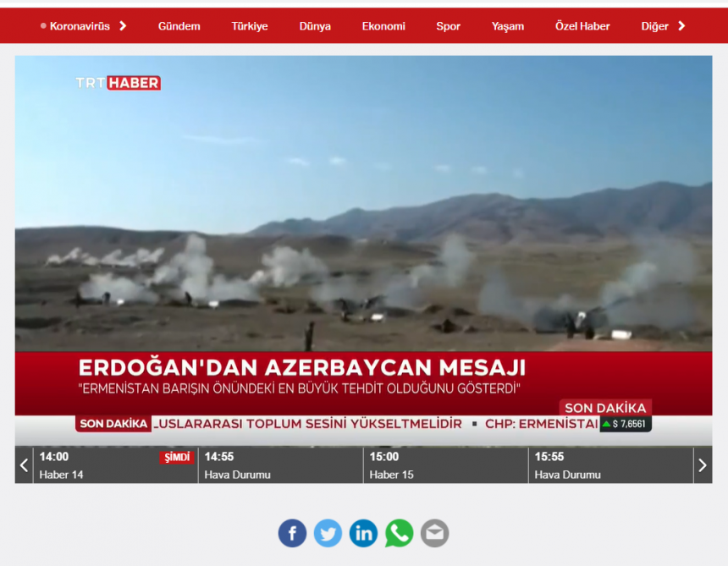Open the Yaşam category
728x566 pixels.
507,26
